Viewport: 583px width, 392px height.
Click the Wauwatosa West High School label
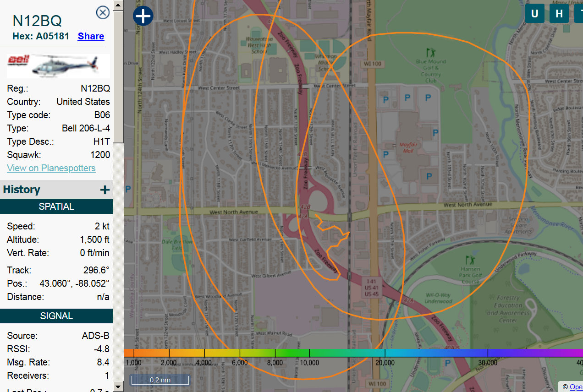pos(259,45)
